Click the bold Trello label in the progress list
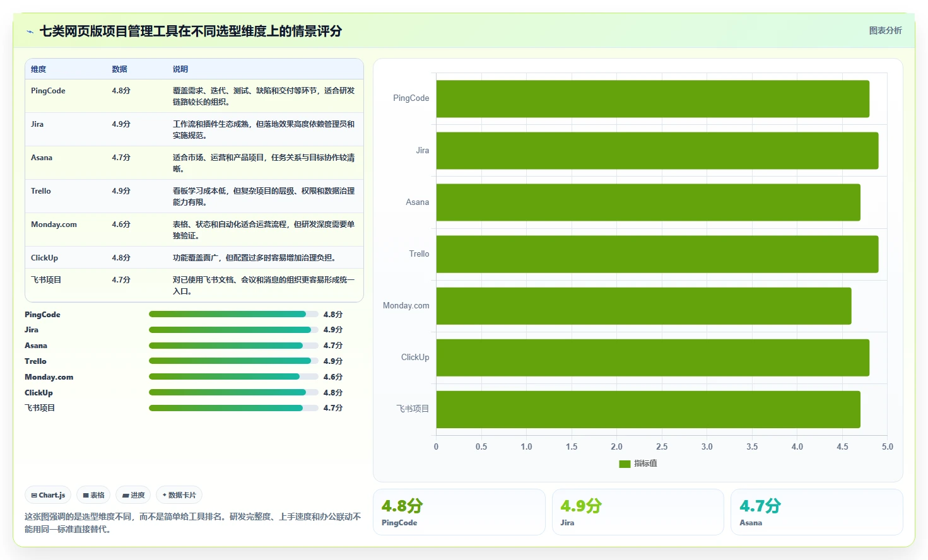The height and width of the screenshot is (560, 928). (x=35, y=361)
